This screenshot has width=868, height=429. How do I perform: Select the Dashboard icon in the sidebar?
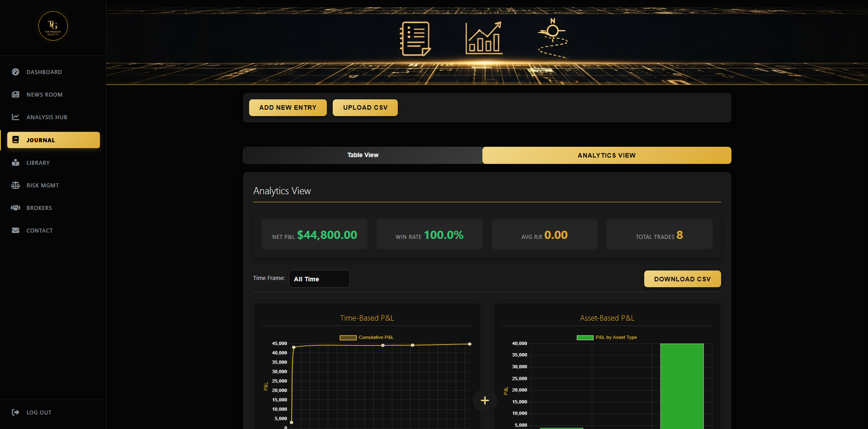(x=15, y=72)
